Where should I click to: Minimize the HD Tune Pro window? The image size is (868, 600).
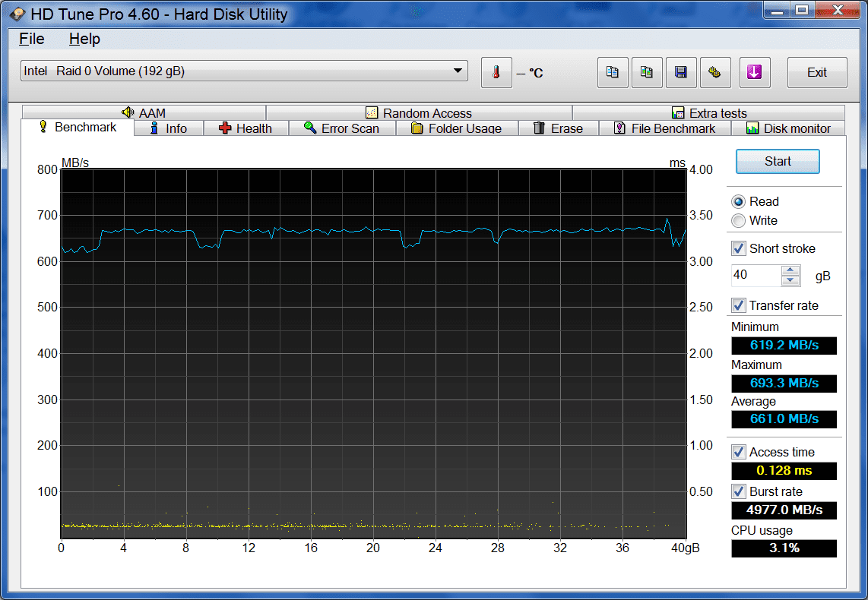coord(777,11)
